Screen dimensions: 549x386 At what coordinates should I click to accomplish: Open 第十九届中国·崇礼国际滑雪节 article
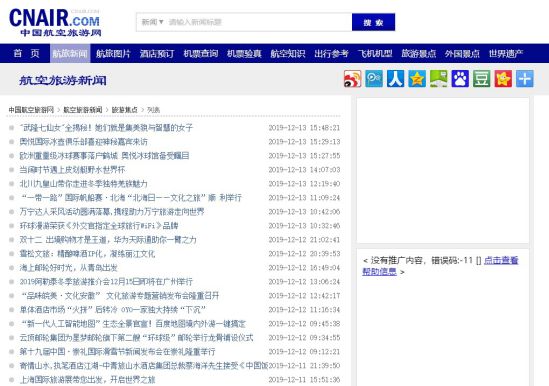point(118,352)
